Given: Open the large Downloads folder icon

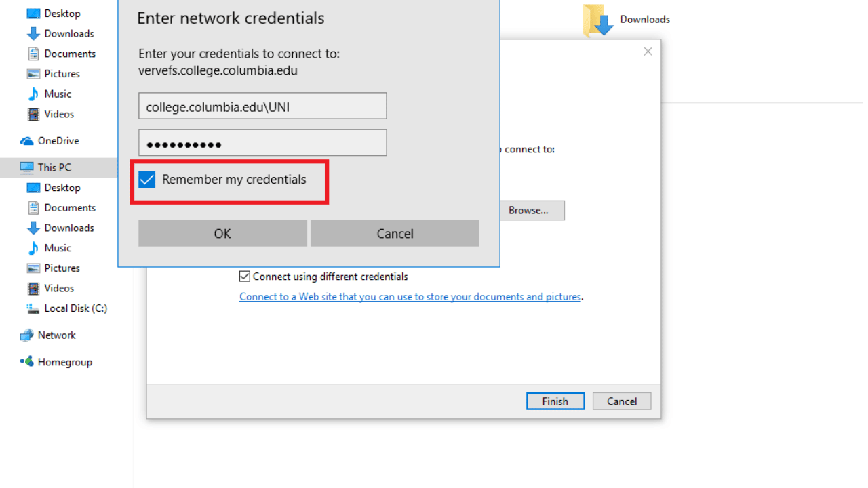Looking at the screenshot, I should [597, 20].
